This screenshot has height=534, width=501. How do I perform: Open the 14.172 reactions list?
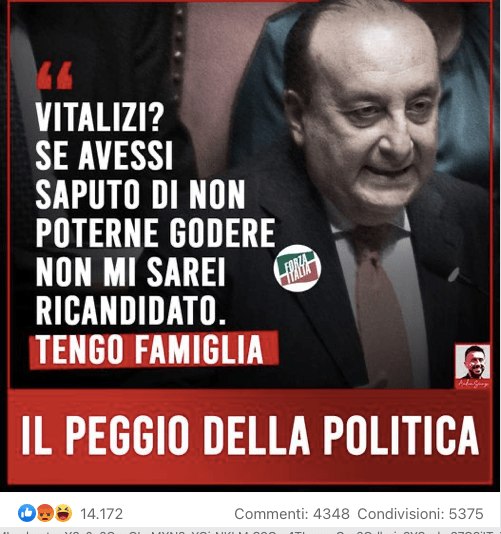(101, 514)
